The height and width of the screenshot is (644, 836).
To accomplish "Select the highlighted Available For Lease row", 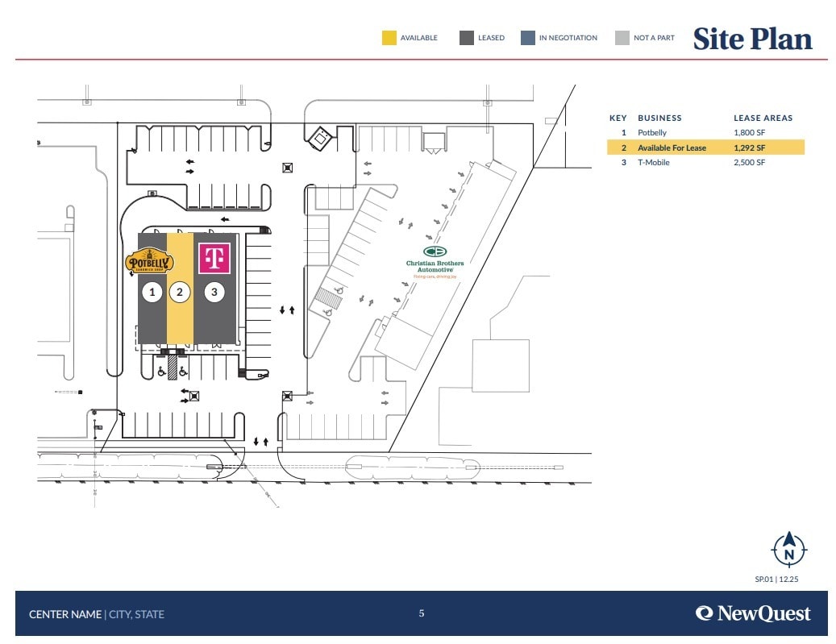I will pos(705,147).
